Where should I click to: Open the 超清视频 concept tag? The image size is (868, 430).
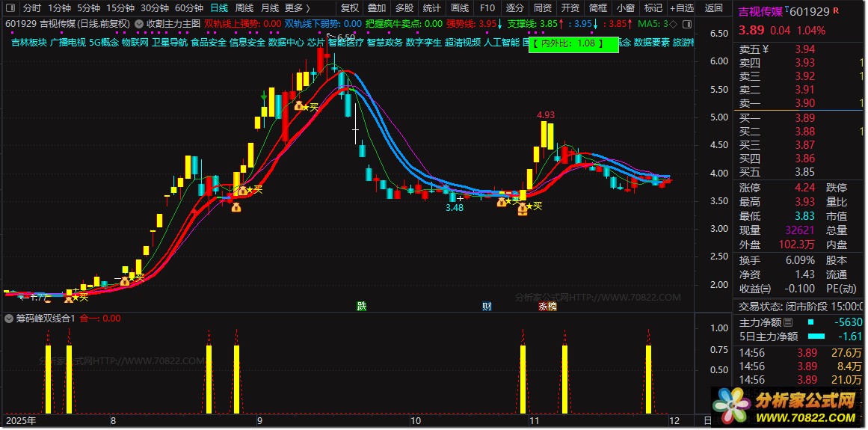pos(463,43)
